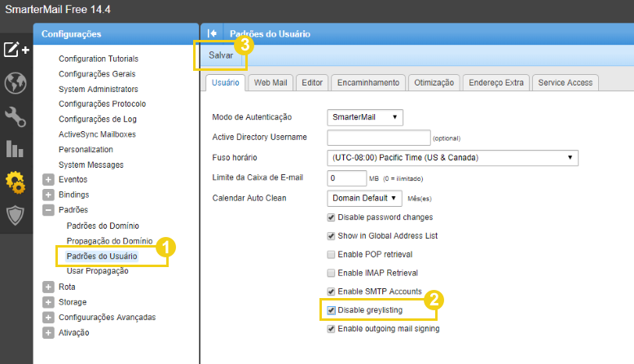Open the Fuso horário timezone dropdown
Image resolution: width=634 pixels, height=364 pixels.
click(452, 157)
